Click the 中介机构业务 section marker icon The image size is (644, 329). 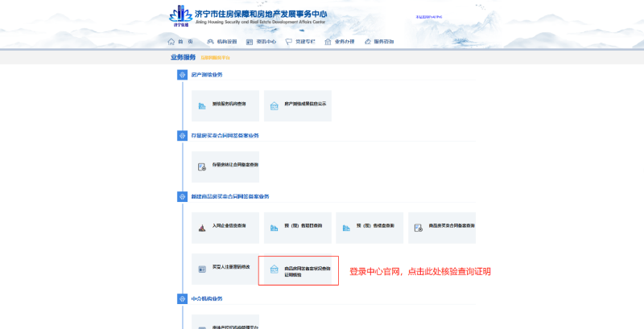[x=182, y=299]
